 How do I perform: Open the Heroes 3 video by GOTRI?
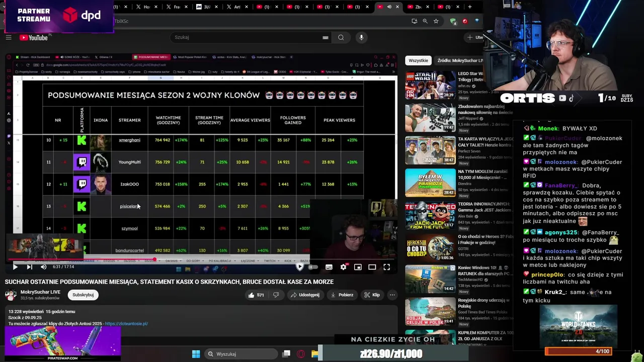[430, 247]
